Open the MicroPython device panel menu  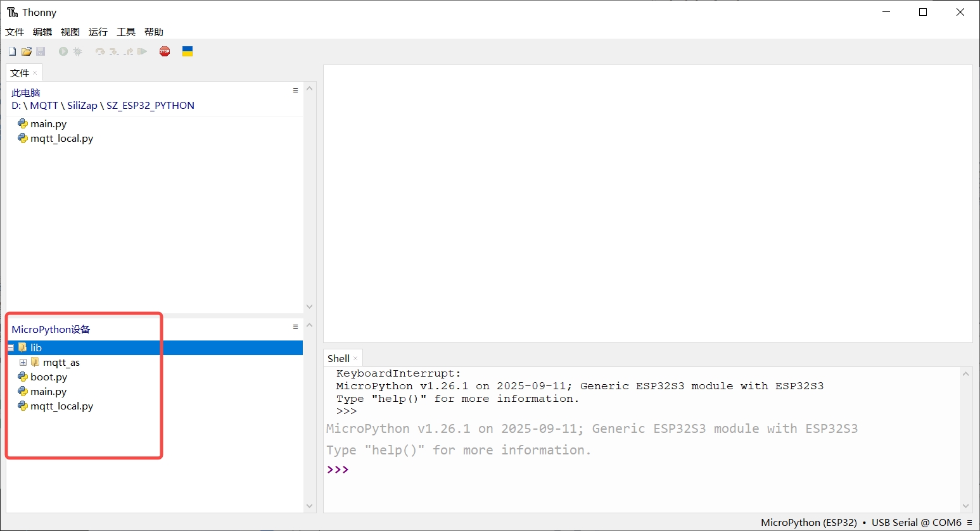295,327
